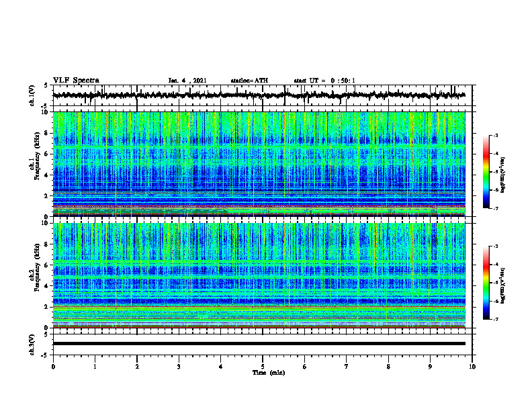Click time axis tick label "8"

388,367
